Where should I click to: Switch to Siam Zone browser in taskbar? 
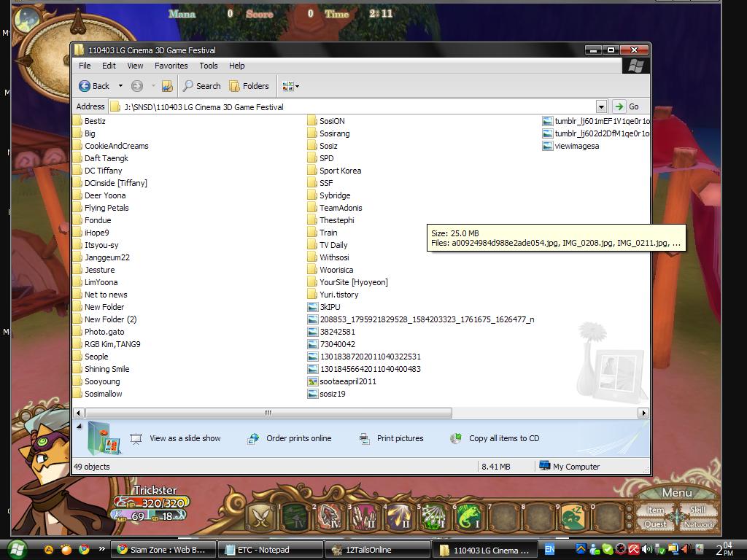(163, 550)
